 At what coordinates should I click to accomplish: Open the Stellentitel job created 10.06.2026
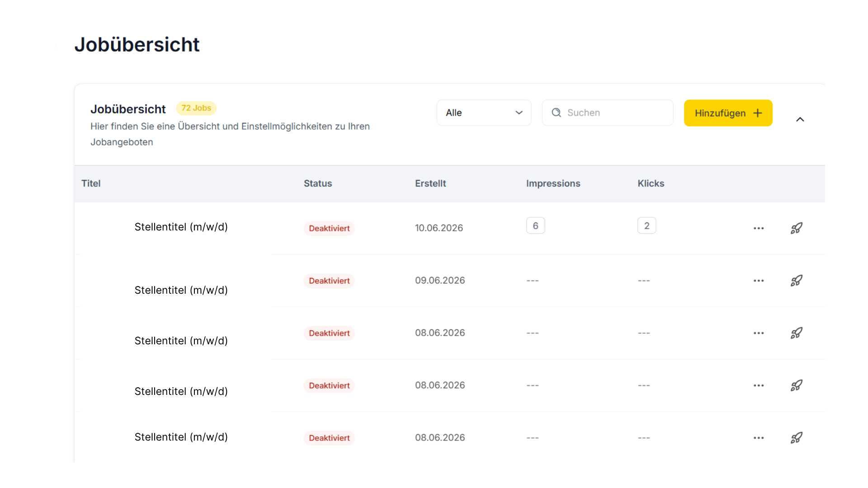pyautogui.click(x=181, y=227)
